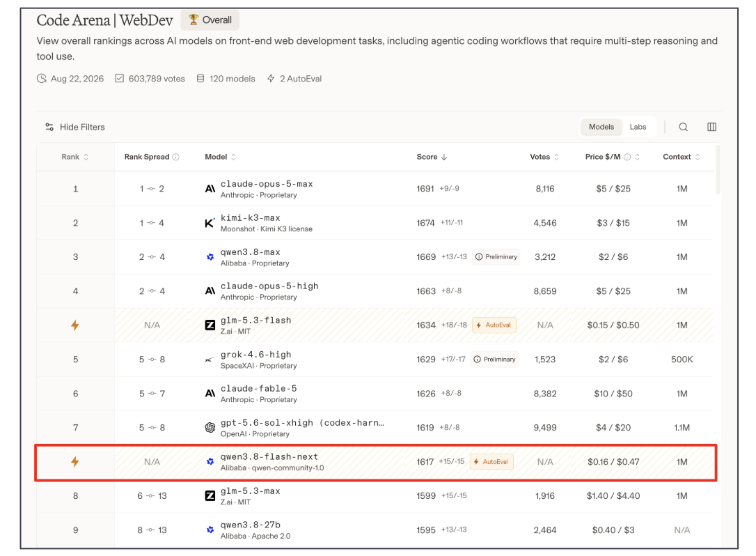Viewport: 756px width, 556px height.
Task: Click the Preliminary badge on qwen3.8-max
Action: 496,257
